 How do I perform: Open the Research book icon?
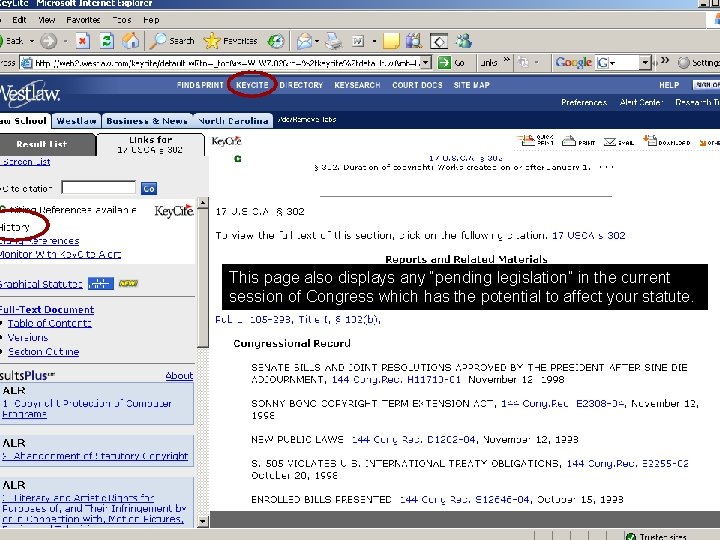point(413,41)
